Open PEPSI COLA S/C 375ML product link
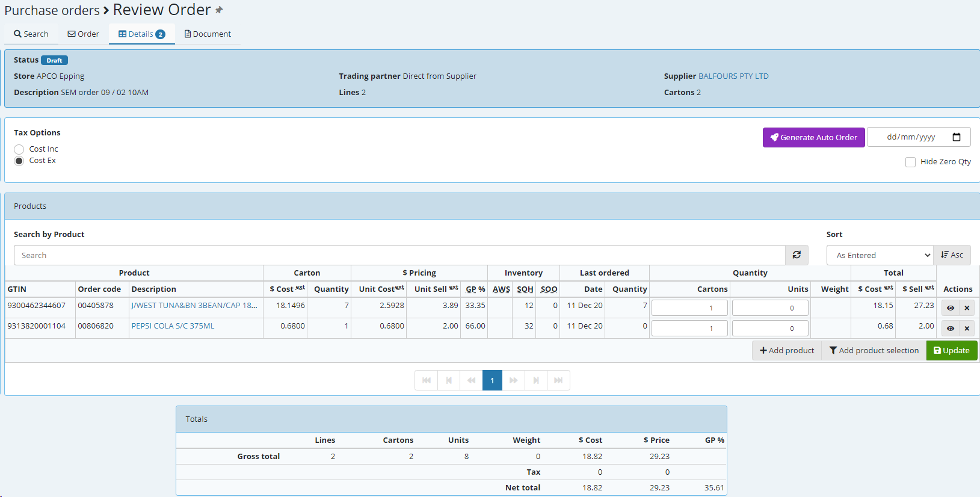The height and width of the screenshot is (497, 980). tap(173, 326)
